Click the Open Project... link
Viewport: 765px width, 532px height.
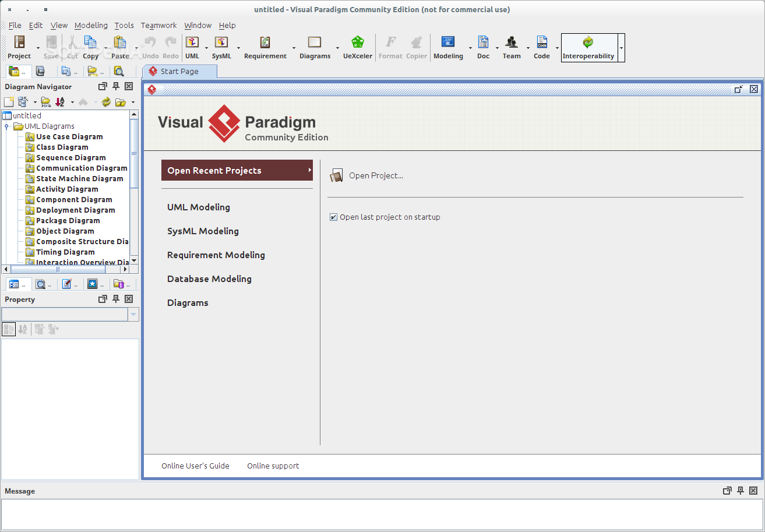click(376, 175)
